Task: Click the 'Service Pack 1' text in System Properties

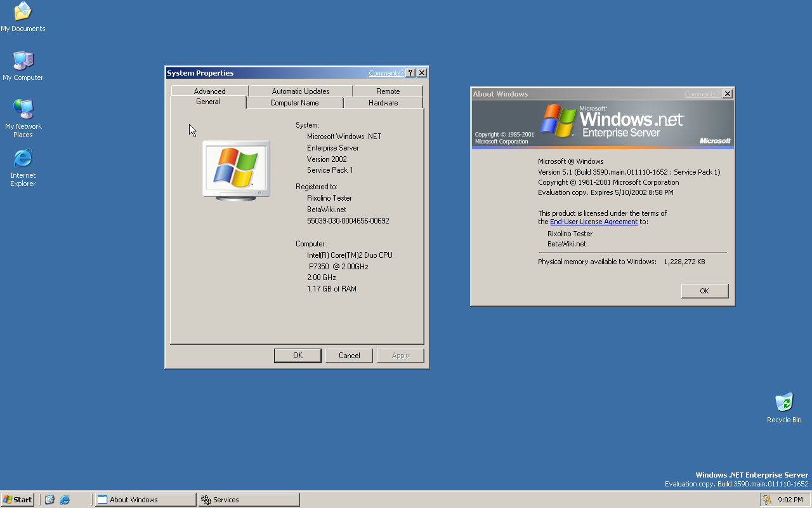Action: 330,170
